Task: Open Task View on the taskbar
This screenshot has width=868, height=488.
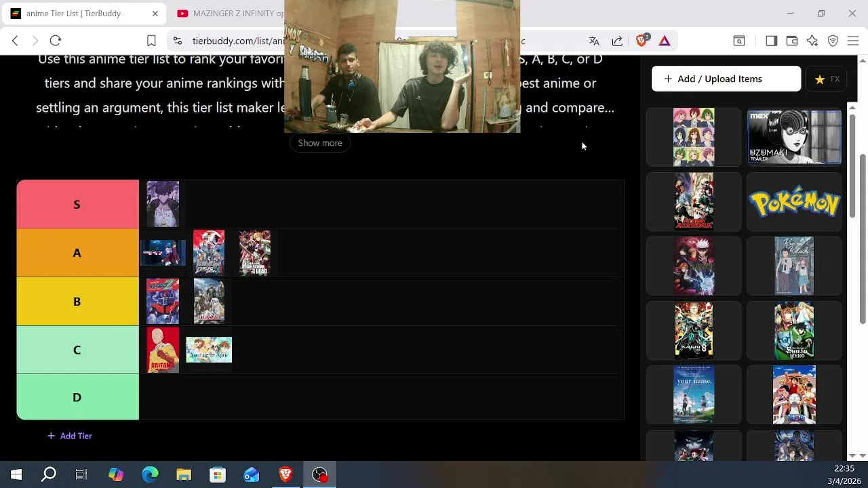Action: click(81, 474)
